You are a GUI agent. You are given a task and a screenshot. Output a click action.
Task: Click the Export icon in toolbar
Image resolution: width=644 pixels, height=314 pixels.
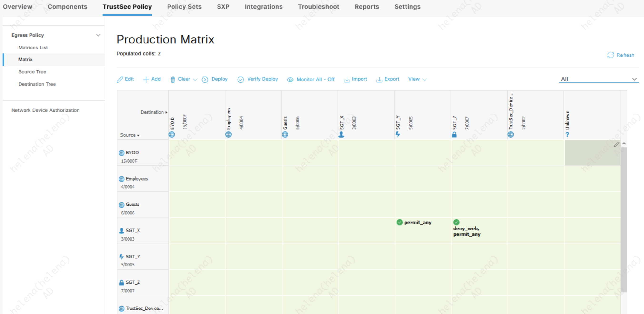pos(379,79)
